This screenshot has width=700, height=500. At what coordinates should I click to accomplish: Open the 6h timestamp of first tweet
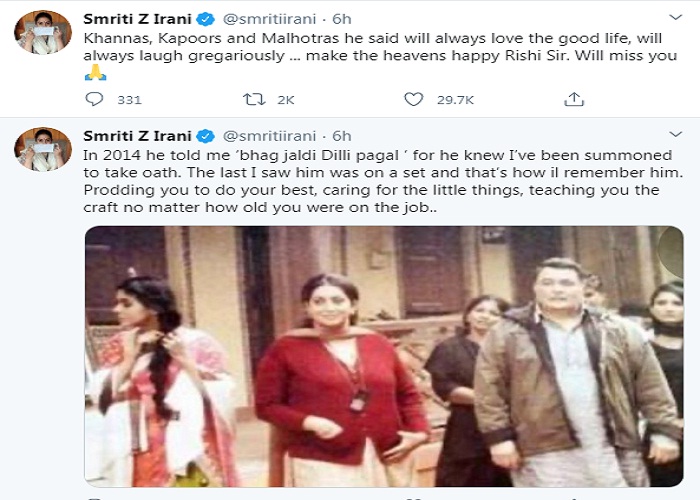click(x=341, y=18)
